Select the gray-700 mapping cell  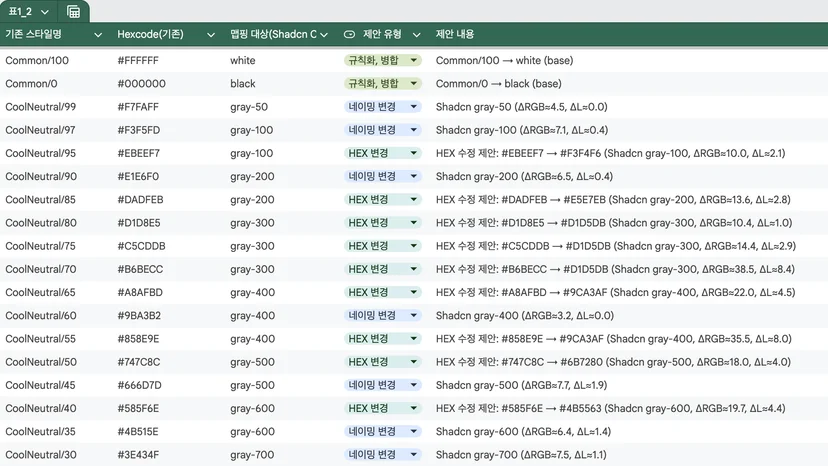click(252, 455)
